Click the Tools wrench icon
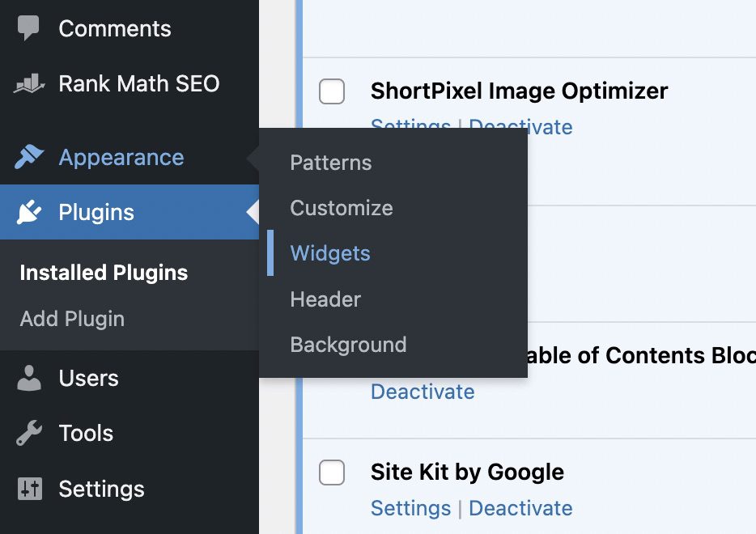The height and width of the screenshot is (534, 756). tap(29, 433)
